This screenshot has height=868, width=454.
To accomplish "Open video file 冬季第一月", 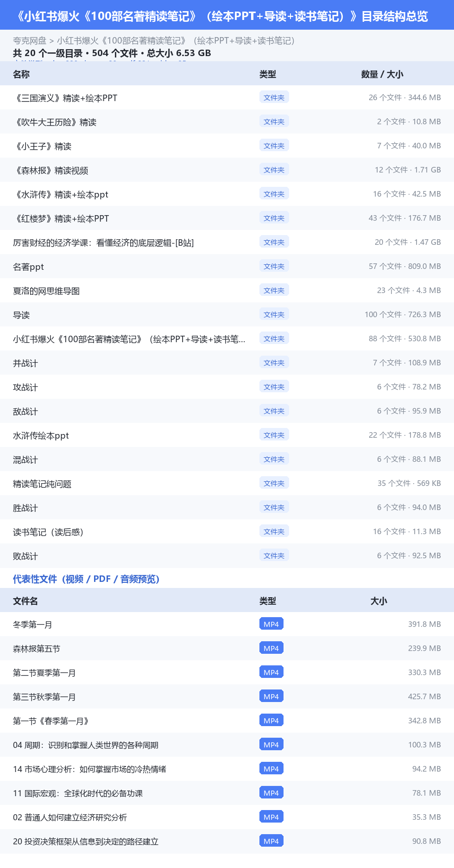I will click(x=32, y=625).
